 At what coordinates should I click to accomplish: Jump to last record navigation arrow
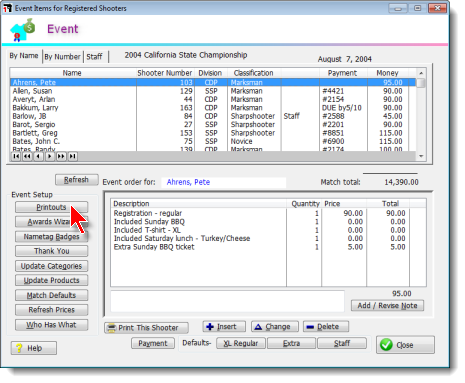(73, 156)
